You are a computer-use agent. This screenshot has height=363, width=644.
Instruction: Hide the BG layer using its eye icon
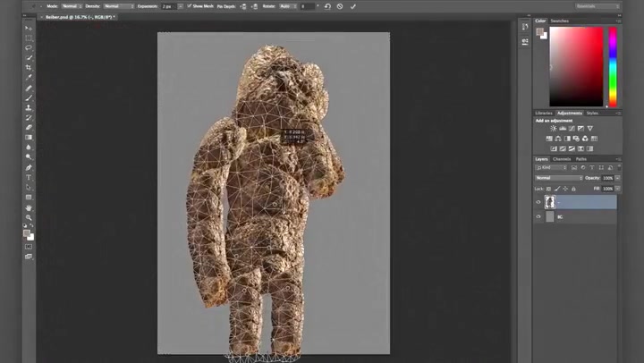[x=538, y=216]
